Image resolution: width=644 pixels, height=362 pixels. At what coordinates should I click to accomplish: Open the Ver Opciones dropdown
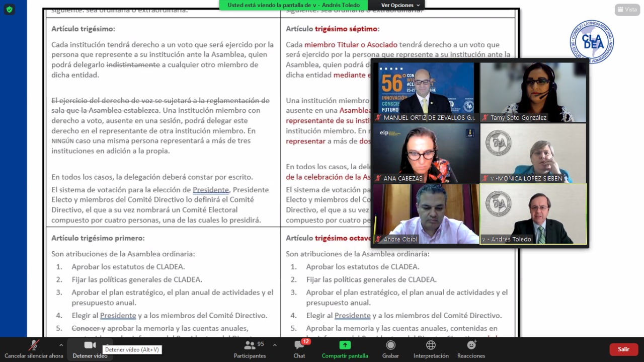(400, 5)
